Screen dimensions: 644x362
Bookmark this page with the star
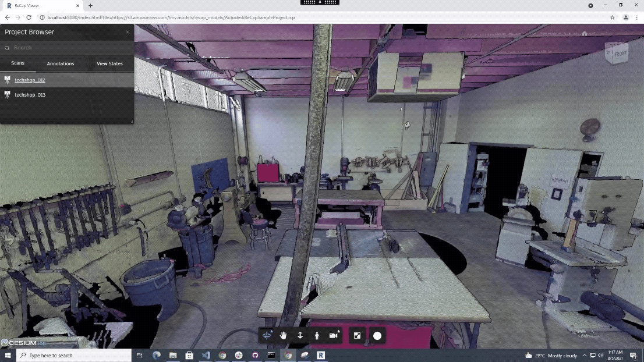613,17
